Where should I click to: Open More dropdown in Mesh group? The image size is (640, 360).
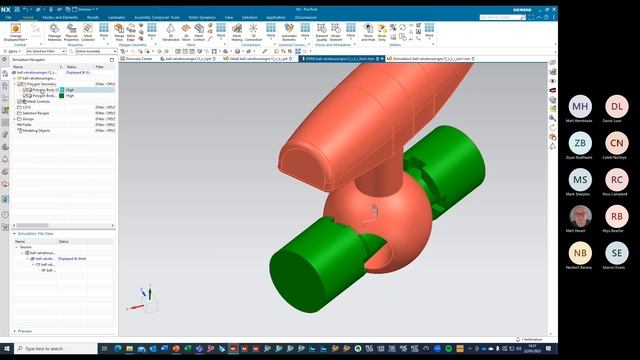pos(221,31)
